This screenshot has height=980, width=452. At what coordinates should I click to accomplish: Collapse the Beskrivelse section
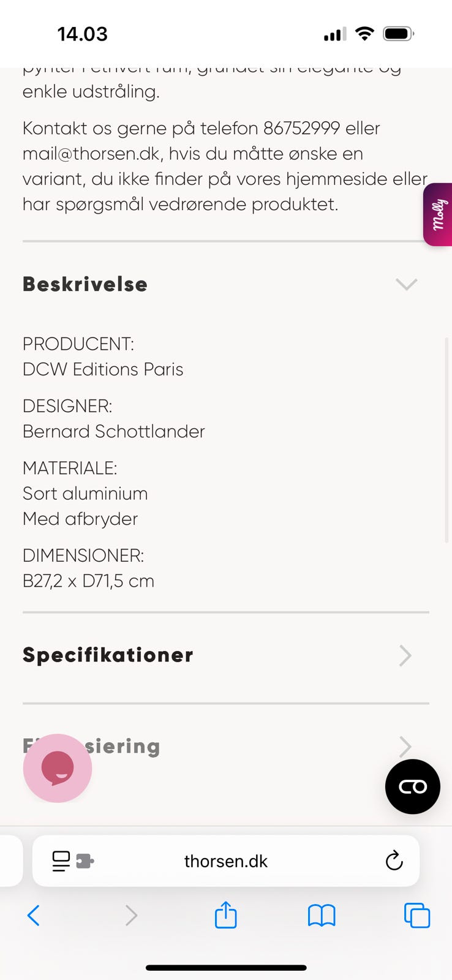[x=406, y=284]
